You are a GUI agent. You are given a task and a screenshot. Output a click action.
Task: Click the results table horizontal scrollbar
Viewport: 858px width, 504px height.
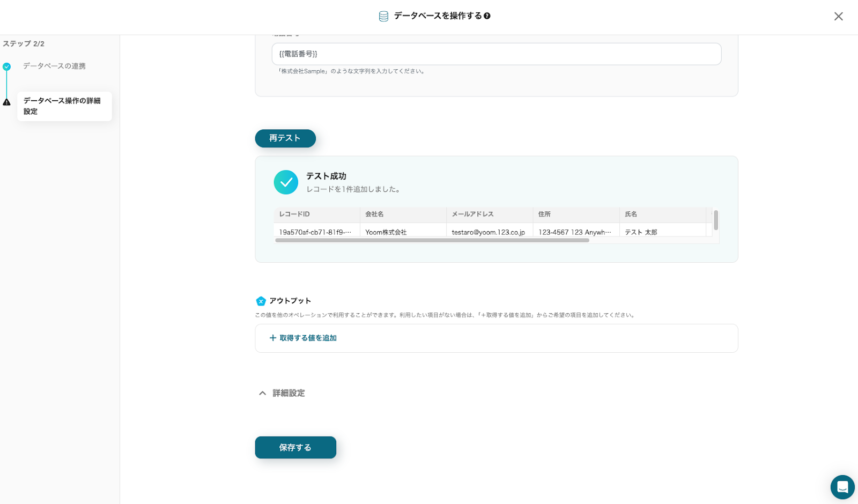[x=432, y=240]
